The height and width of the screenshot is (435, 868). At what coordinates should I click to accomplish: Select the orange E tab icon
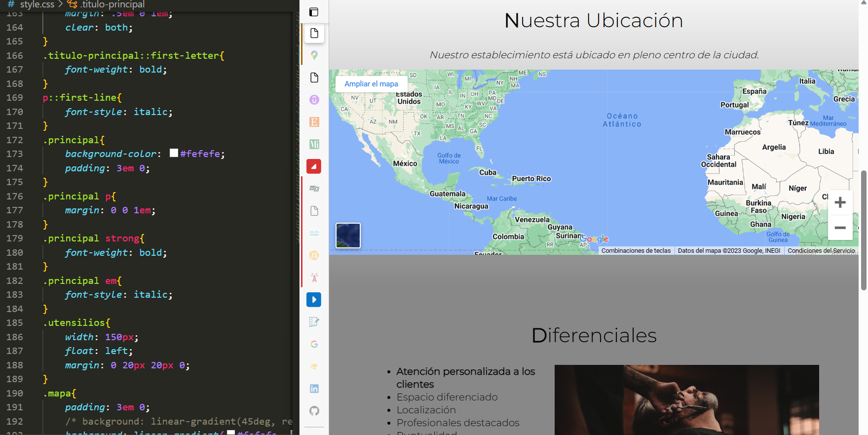314,122
